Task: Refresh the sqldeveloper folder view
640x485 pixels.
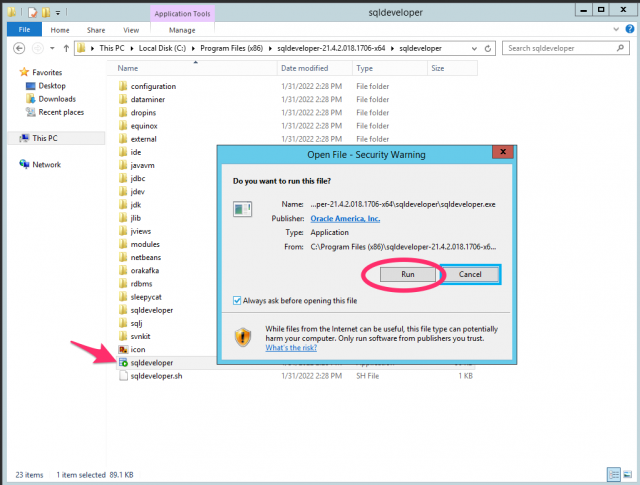Action: tap(488, 49)
